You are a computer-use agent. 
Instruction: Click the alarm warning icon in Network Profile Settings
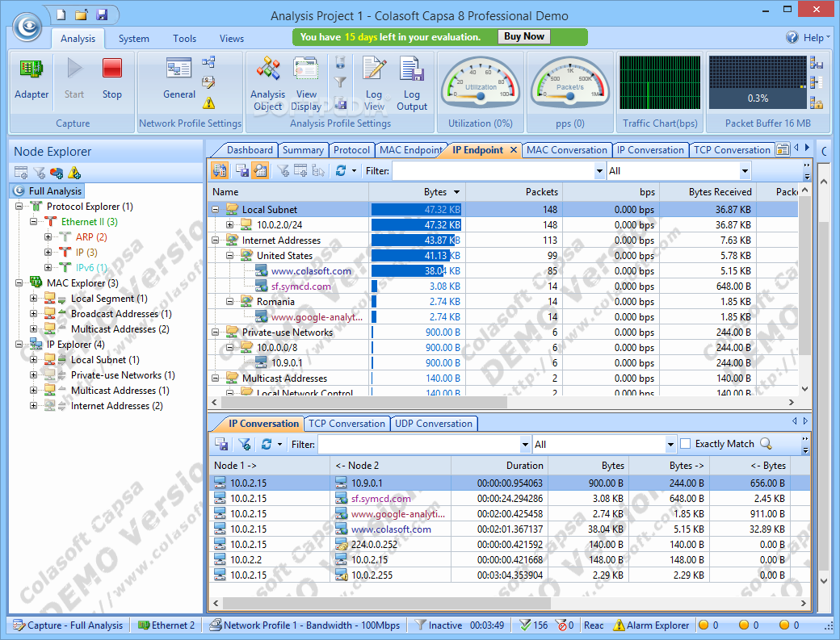(208, 102)
